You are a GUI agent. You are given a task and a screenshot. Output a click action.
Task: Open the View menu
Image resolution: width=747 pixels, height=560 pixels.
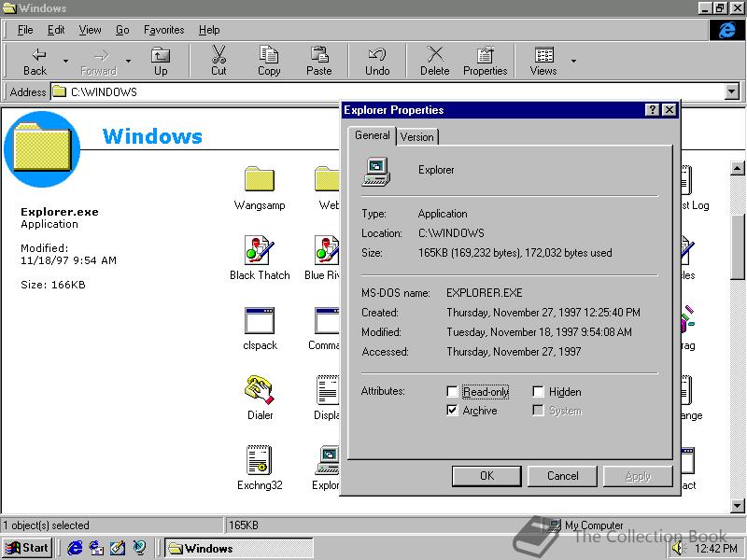pos(90,30)
